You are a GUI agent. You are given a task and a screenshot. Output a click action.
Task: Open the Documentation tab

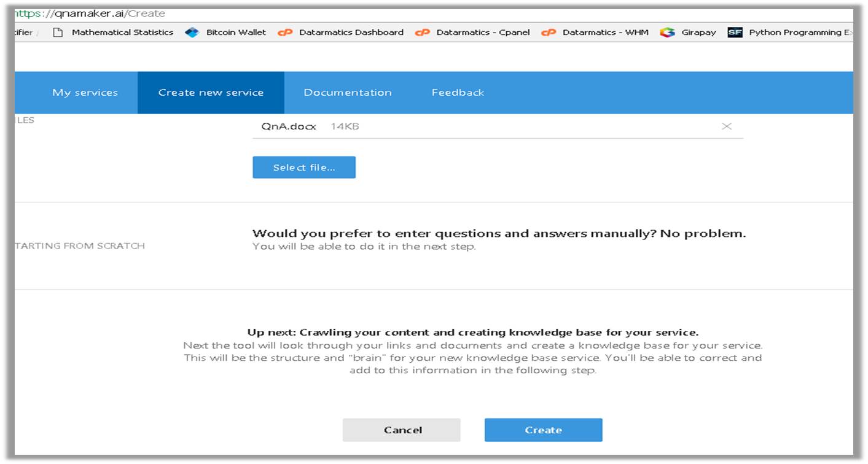coord(348,93)
